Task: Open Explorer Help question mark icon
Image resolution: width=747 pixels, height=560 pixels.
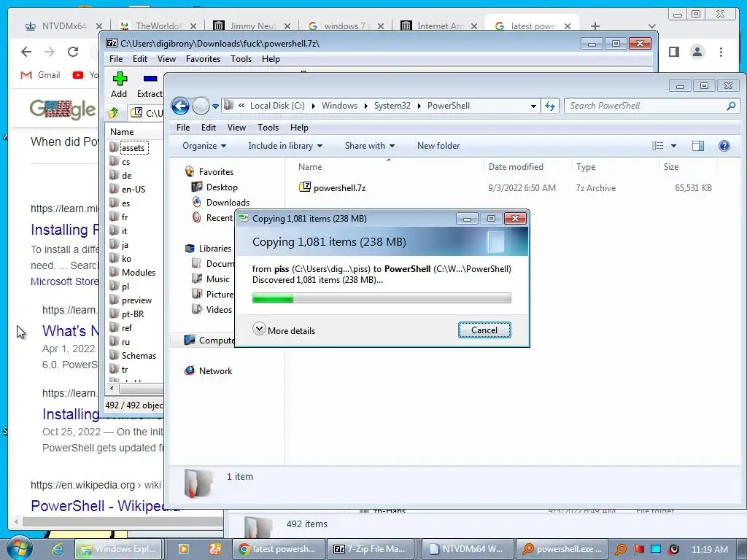Action: coord(724,146)
